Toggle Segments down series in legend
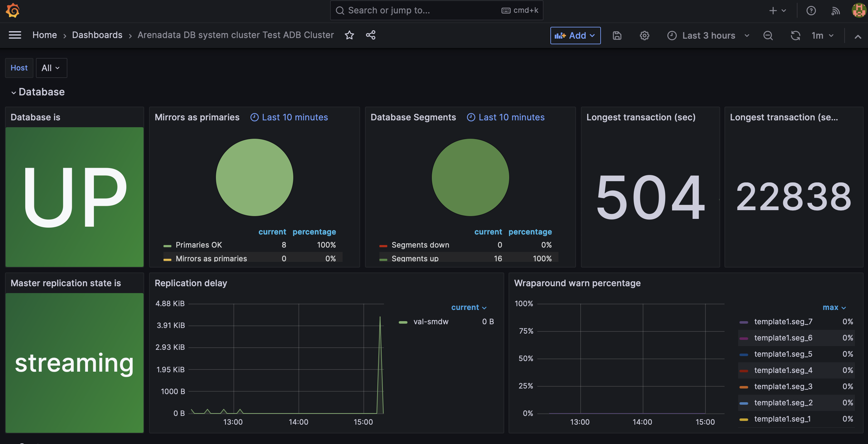The height and width of the screenshot is (444, 868). (x=420, y=245)
